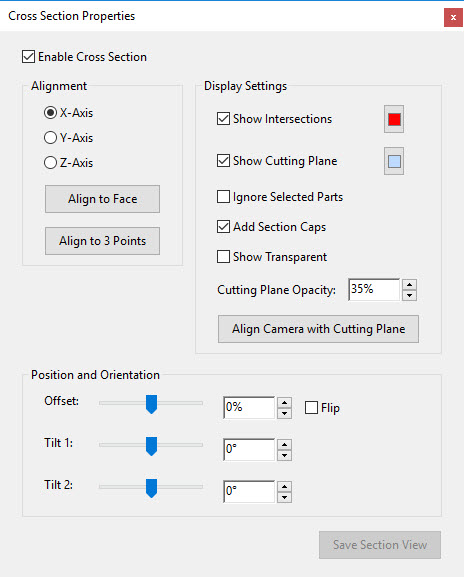Close the Cross Section Properties dialog
Screen dimensions: 464x577
(453, 17)
